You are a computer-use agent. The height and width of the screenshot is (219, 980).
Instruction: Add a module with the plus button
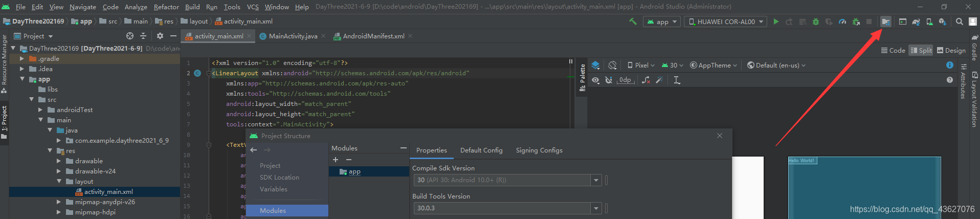[x=336, y=160]
